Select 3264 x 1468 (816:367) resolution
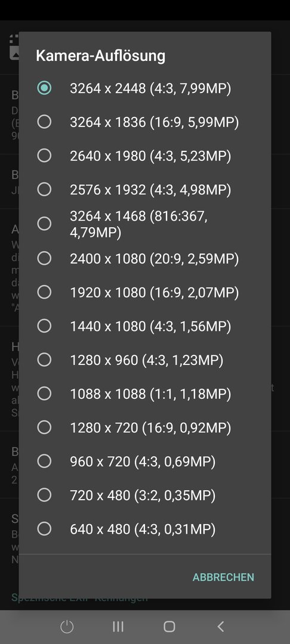Image resolution: width=290 pixels, height=644 pixels. tap(145, 224)
